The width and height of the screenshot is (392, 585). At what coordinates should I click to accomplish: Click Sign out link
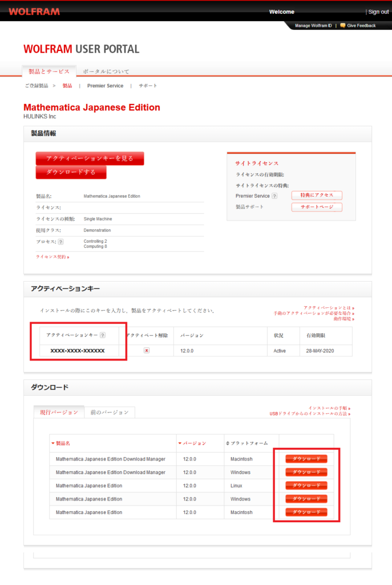(x=378, y=12)
